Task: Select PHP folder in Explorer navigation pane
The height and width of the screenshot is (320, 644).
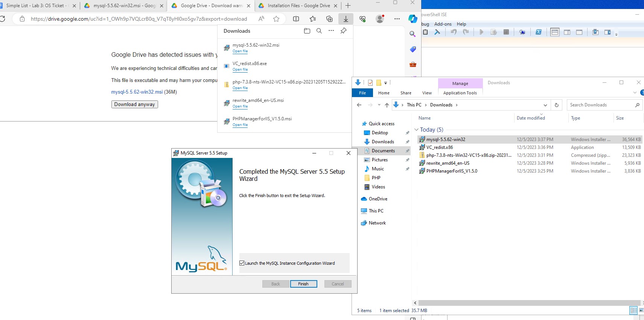Action: point(376,178)
